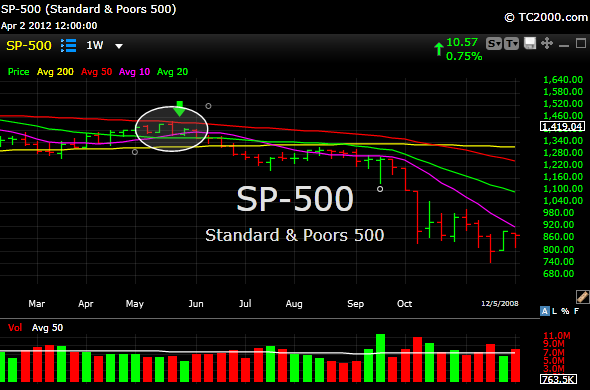Click the Jul label on time axis
590x390 pixels.
245,303
